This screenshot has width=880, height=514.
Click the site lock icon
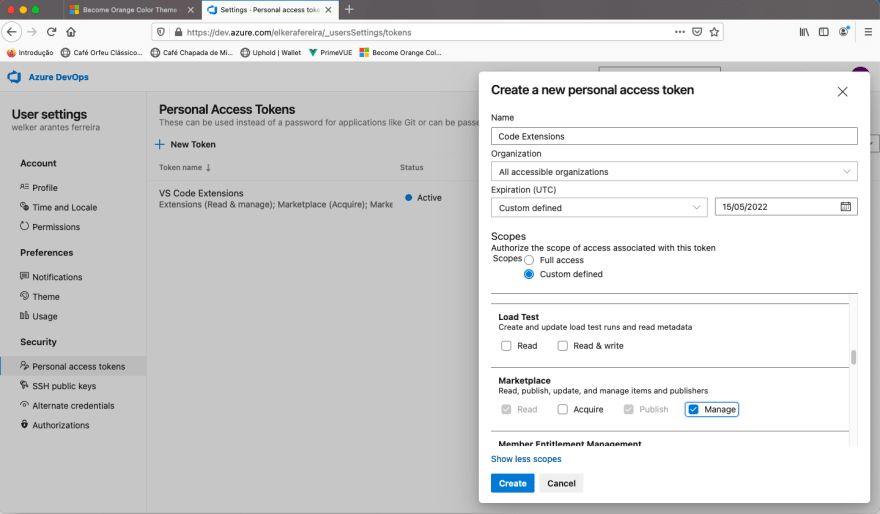[x=178, y=32]
